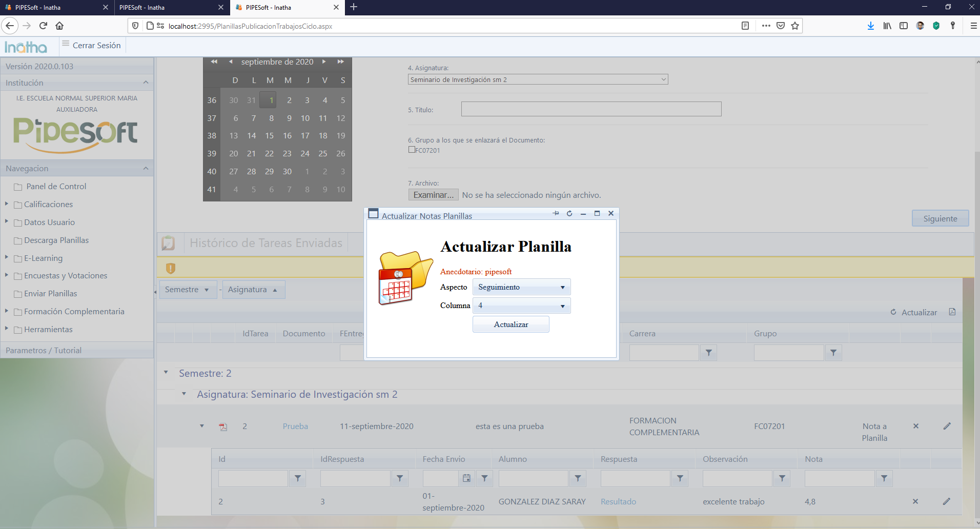
Task: Delete the GONZALEZ DIAZ SARAY response row
Action: [915, 501]
